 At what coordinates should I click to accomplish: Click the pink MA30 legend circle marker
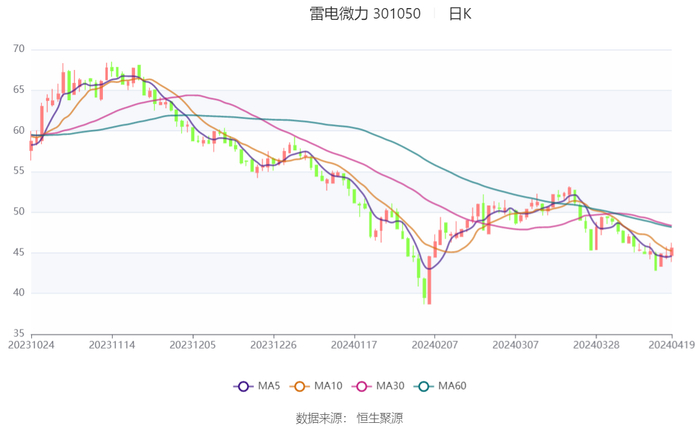pos(358,386)
